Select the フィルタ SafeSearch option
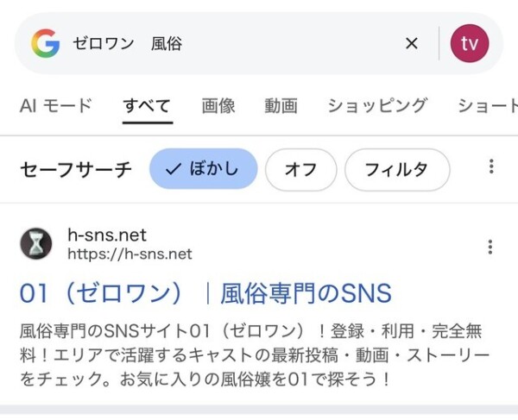Viewport: 518px width, 420px height. pos(396,169)
